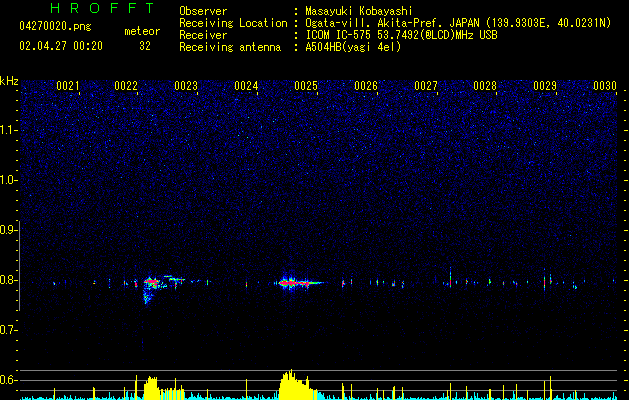The image size is (629, 400).
Task: Click the 1.0 kHz axis label
Action: (9, 180)
